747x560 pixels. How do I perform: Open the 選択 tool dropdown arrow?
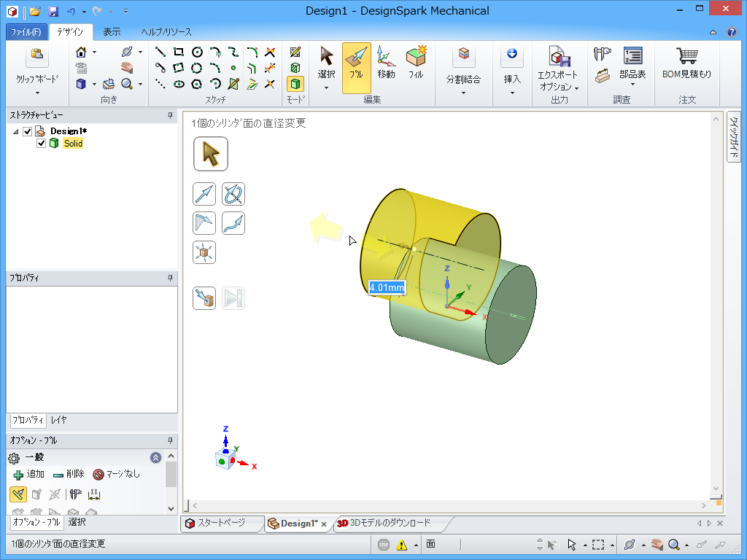point(326,88)
